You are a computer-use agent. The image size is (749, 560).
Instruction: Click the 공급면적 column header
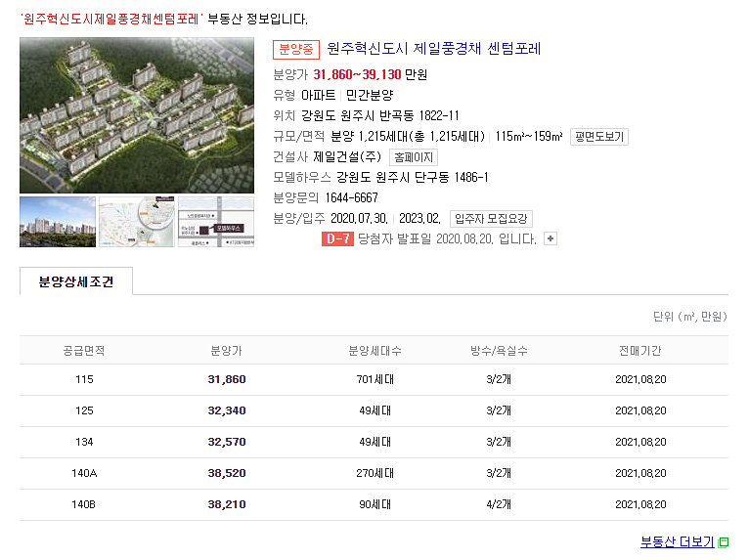(84, 351)
